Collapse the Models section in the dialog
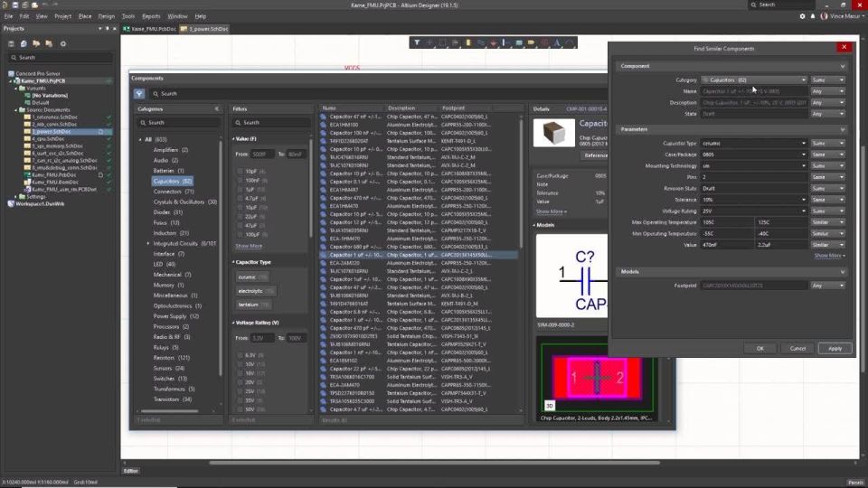The image size is (868, 488). 843,272
